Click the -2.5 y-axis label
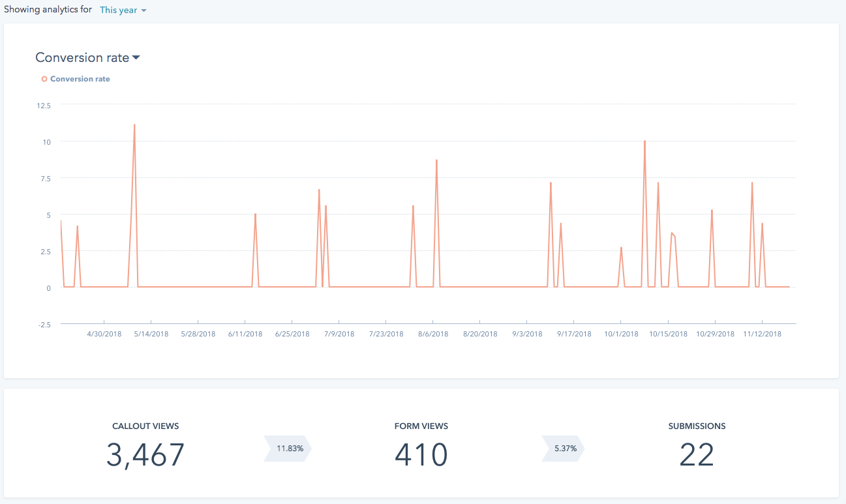846x504 pixels. [x=43, y=325]
